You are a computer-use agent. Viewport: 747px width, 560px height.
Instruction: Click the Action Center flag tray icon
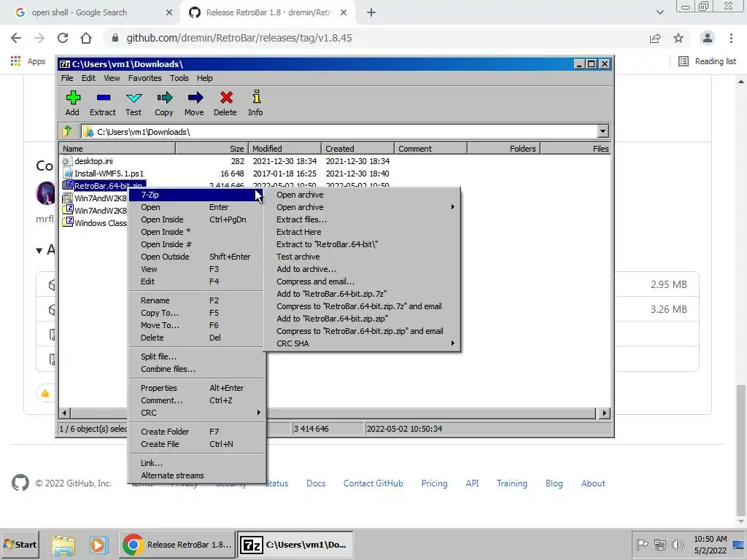pos(642,544)
